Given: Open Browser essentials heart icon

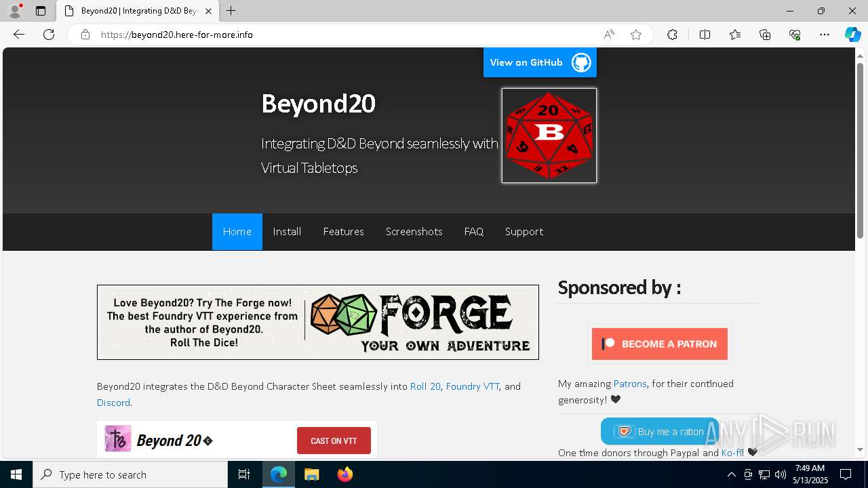Looking at the screenshot, I should 795,35.
